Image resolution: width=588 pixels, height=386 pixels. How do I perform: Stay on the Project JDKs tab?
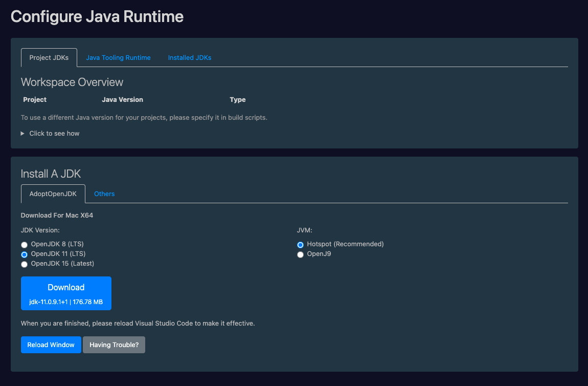49,57
